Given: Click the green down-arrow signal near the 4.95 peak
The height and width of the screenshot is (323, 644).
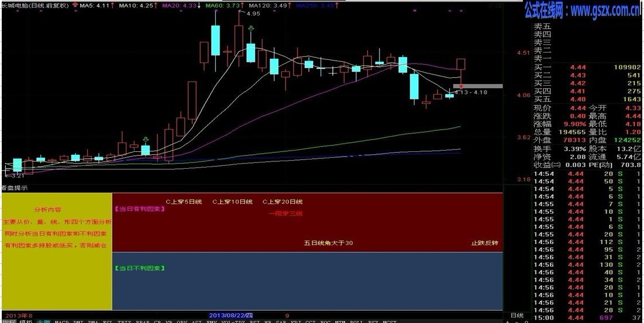Looking at the screenshot, I should coord(252,28).
